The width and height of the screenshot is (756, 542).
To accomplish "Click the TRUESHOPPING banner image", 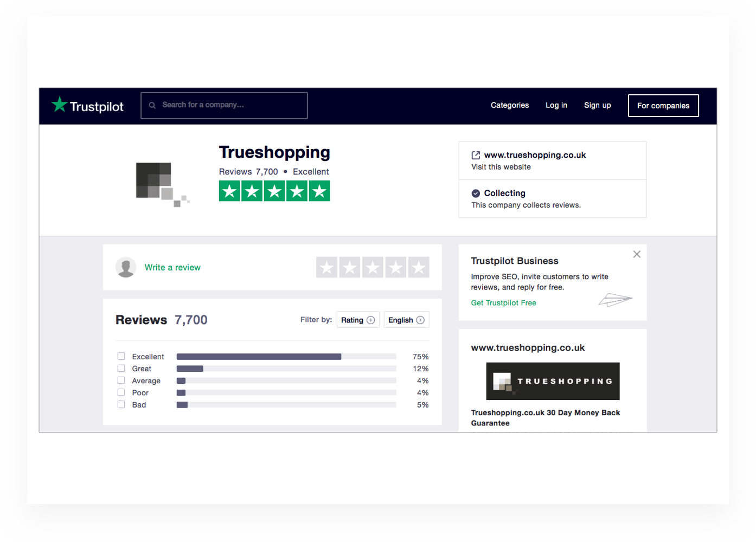I will (x=553, y=381).
